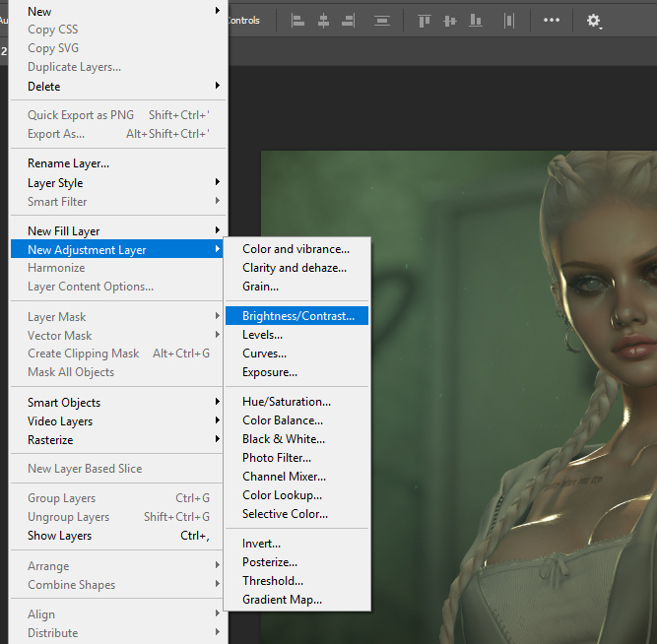Click the align bottom edges icon
Screen dimensions: 657x644
(x=475, y=20)
